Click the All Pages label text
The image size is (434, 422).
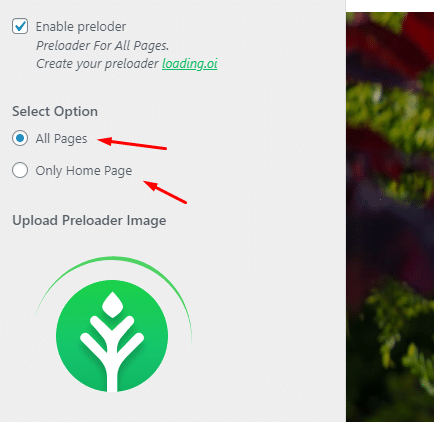point(61,139)
